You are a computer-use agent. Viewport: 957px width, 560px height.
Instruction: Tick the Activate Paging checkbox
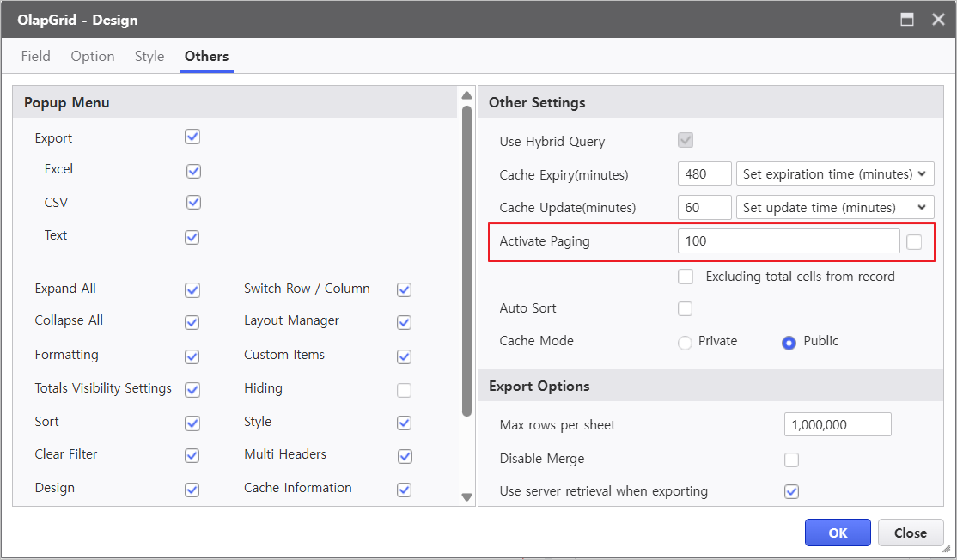click(x=914, y=242)
